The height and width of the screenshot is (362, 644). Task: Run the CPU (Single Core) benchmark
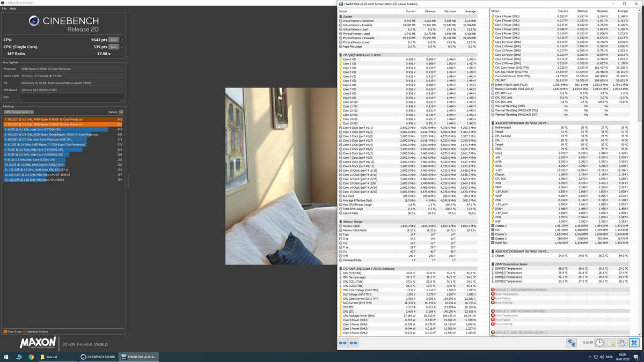coord(113,47)
